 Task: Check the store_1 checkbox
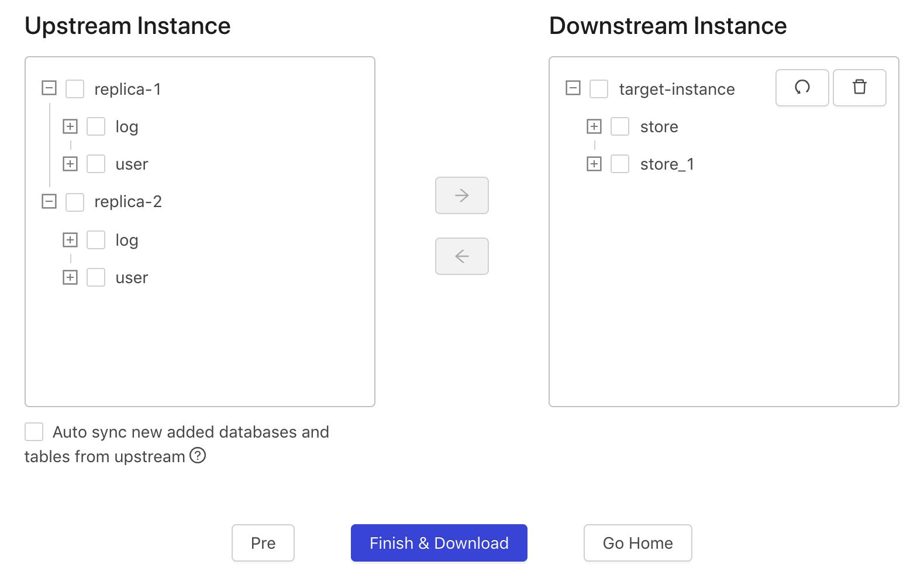pyautogui.click(x=620, y=164)
